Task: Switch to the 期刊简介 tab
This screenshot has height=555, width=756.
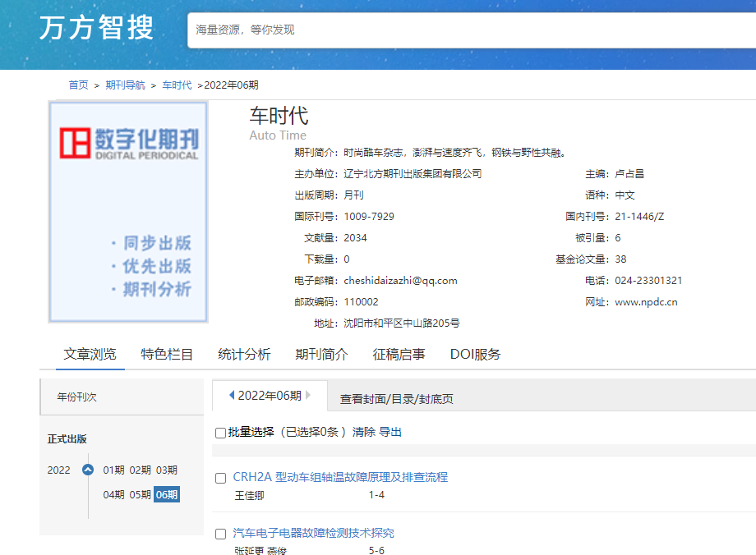Action: pyautogui.click(x=321, y=354)
